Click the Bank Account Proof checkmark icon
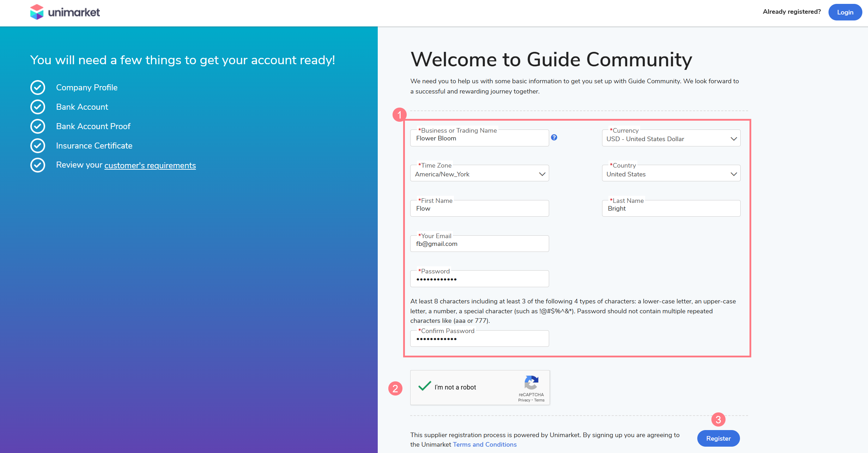Viewport: 868px width, 453px height. tap(38, 126)
